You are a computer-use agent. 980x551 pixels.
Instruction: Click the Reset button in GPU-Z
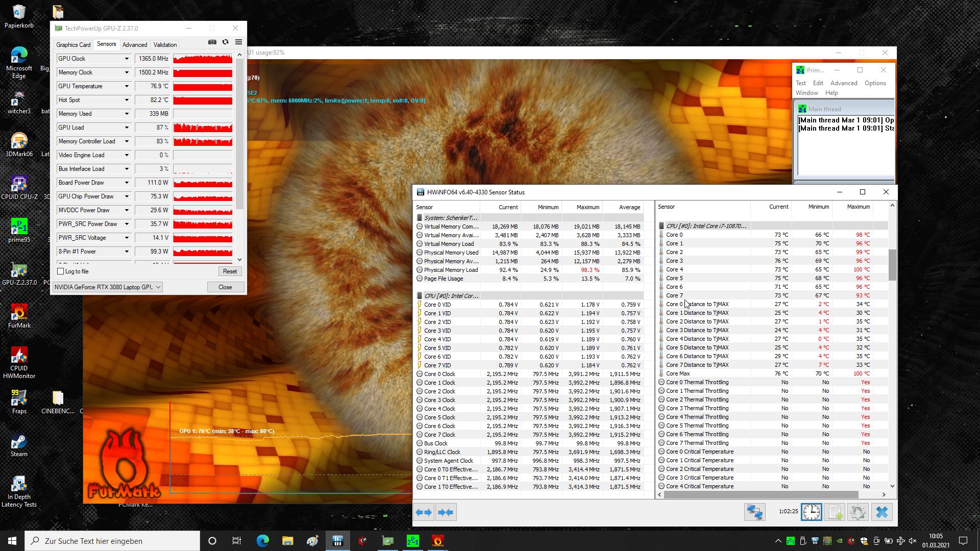pyautogui.click(x=230, y=271)
